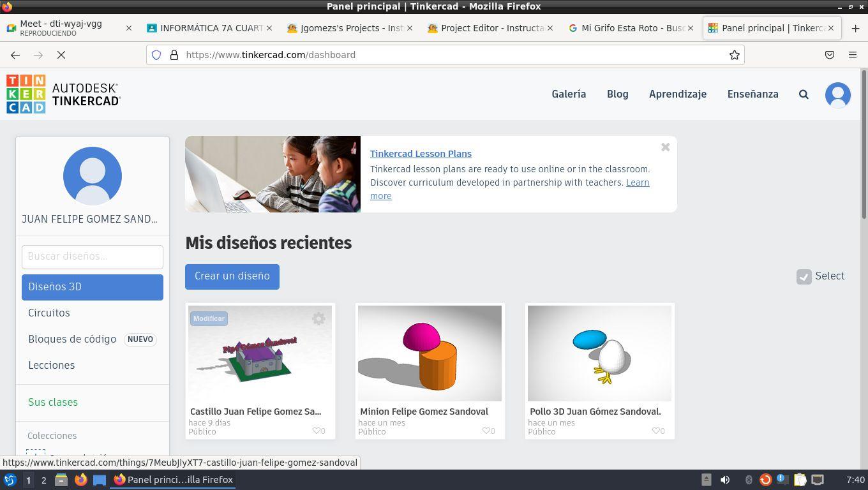Open the Save to Pocket button
Viewport: 868px width, 490px height.
[830, 55]
